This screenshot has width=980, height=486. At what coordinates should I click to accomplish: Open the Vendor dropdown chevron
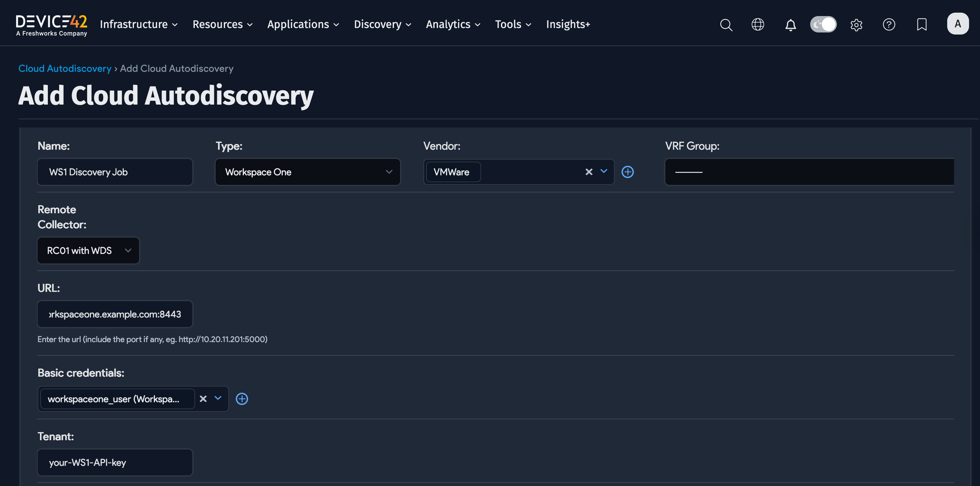tap(604, 172)
